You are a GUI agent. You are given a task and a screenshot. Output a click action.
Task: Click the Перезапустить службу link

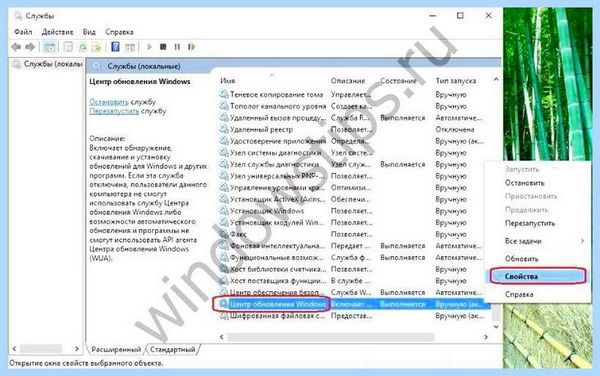pyautogui.click(x=114, y=111)
